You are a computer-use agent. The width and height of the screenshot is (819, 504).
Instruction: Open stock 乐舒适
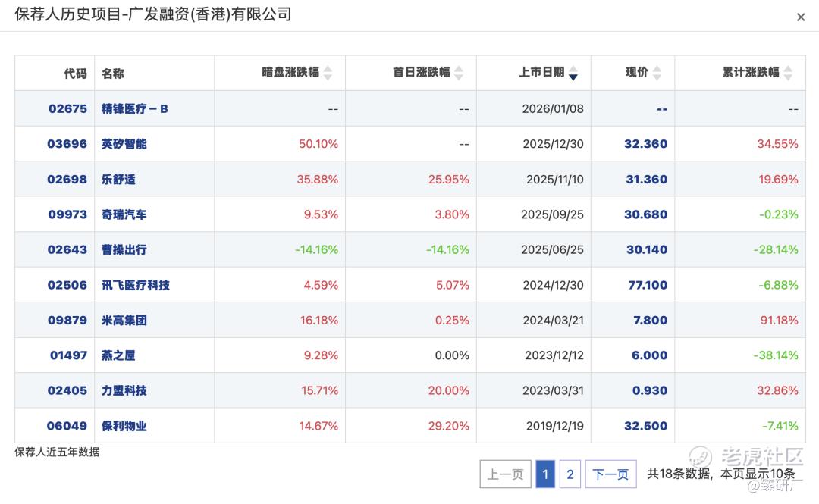click(x=118, y=179)
